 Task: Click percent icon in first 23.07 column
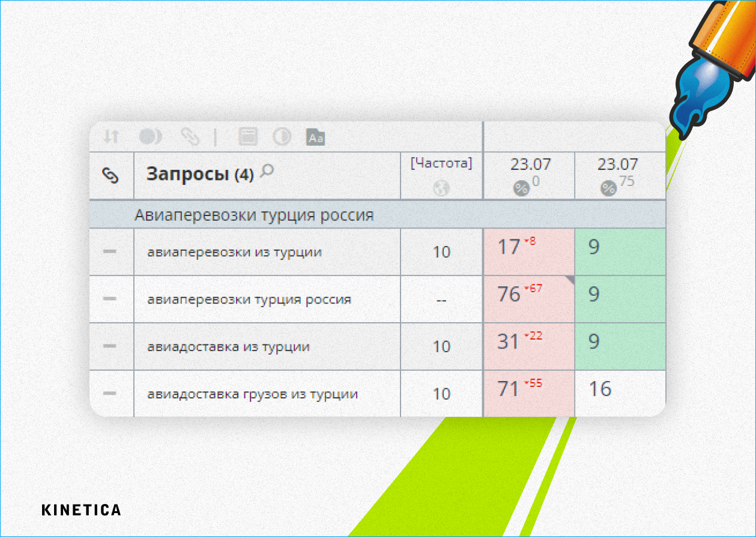pyautogui.click(x=521, y=188)
